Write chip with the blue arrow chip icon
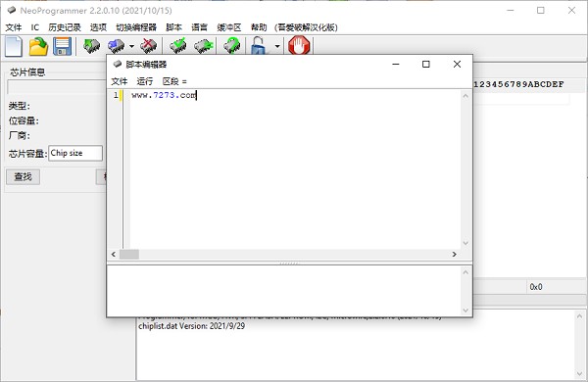This screenshot has width=588, height=382. point(117,46)
